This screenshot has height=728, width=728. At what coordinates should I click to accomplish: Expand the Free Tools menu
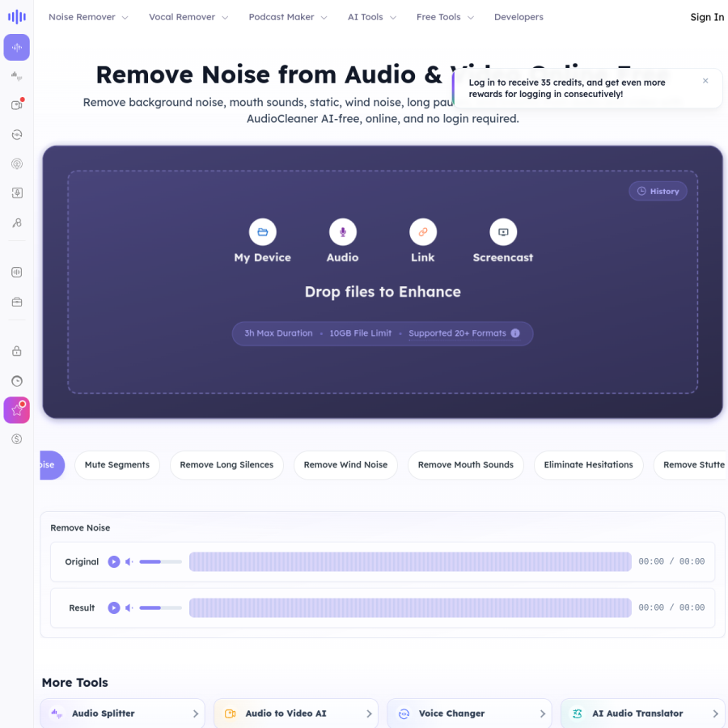click(x=445, y=17)
